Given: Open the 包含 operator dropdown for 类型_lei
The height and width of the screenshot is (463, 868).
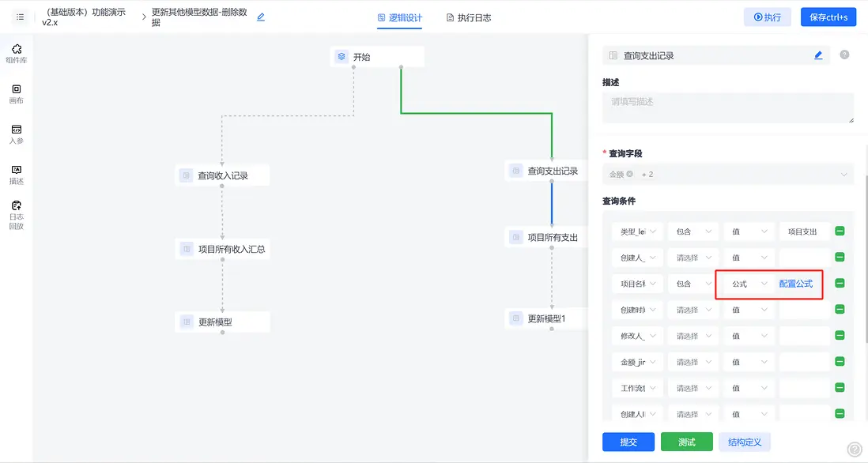Looking at the screenshot, I should [693, 231].
